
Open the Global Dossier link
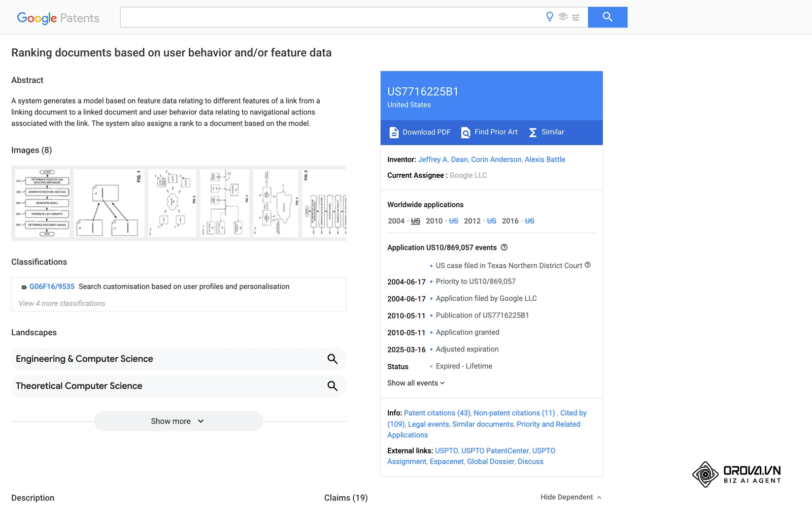pos(491,461)
